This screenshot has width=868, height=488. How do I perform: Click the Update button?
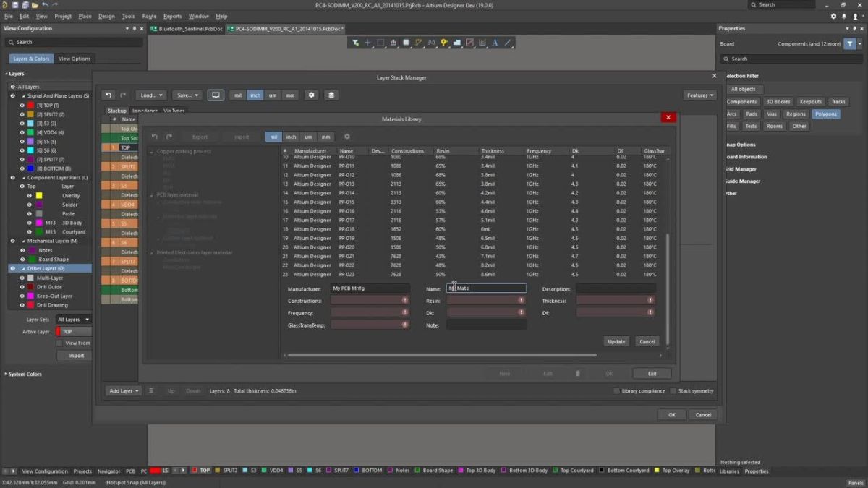tap(616, 341)
